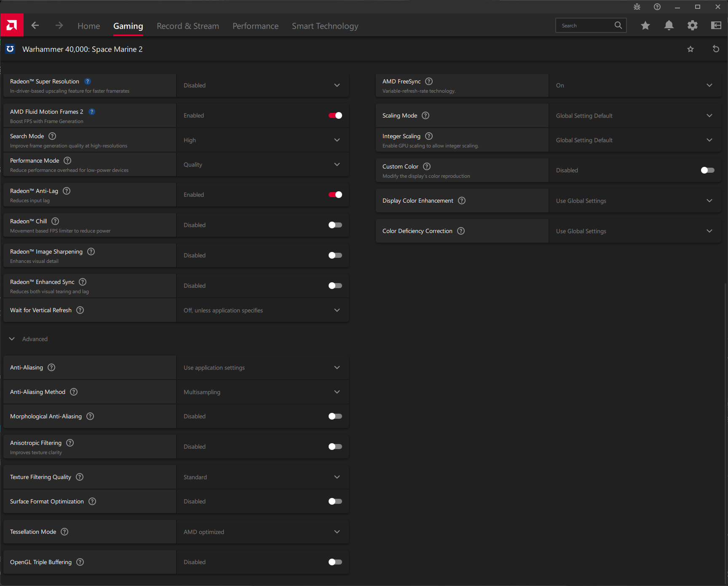Enable Radeon Enhanced Sync toggle
The height and width of the screenshot is (586, 728).
(x=335, y=286)
